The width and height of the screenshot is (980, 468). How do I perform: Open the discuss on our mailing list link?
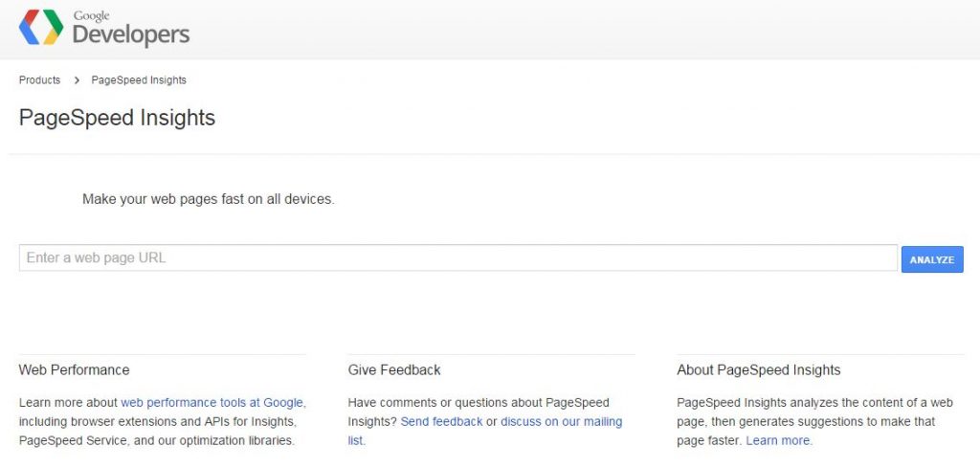pos(561,422)
